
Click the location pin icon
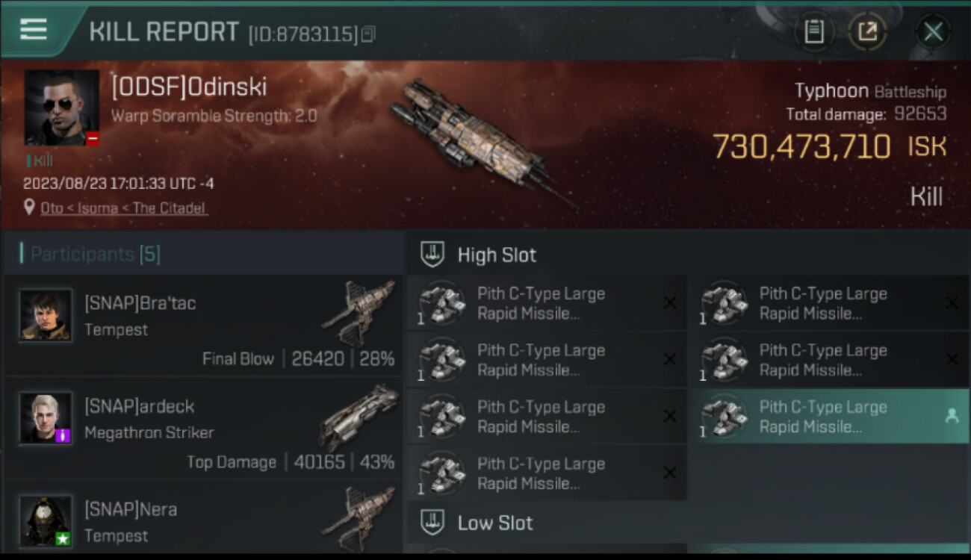(x=29, y=207)
